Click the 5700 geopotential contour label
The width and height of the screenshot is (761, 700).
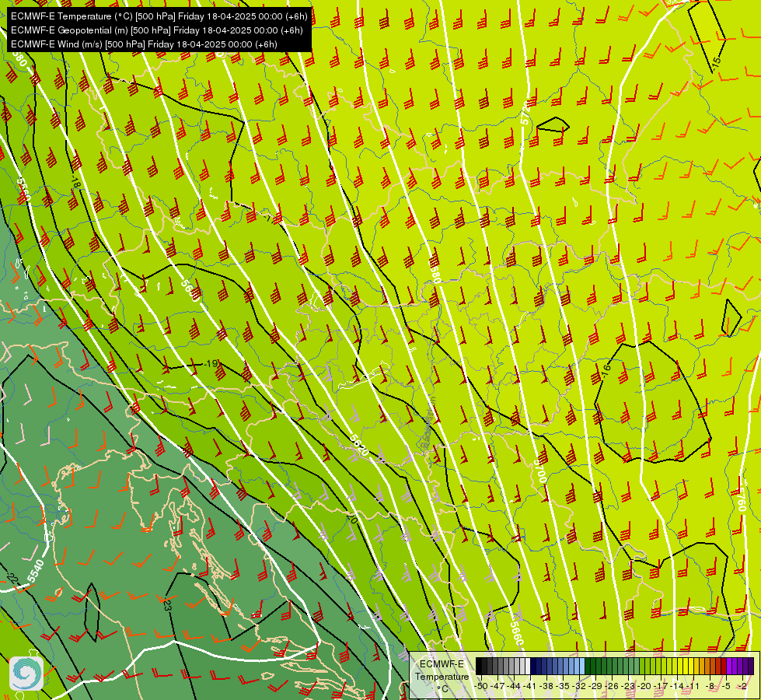click(540, 471)
